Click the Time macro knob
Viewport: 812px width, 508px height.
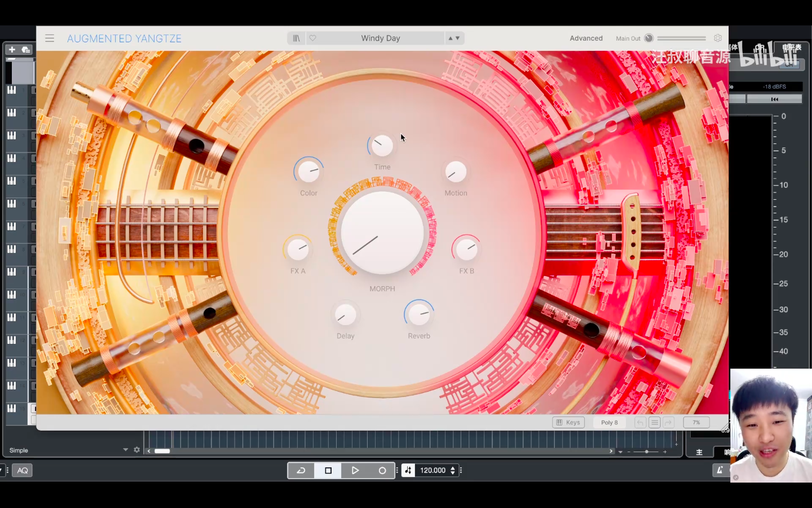coord(382,146)
